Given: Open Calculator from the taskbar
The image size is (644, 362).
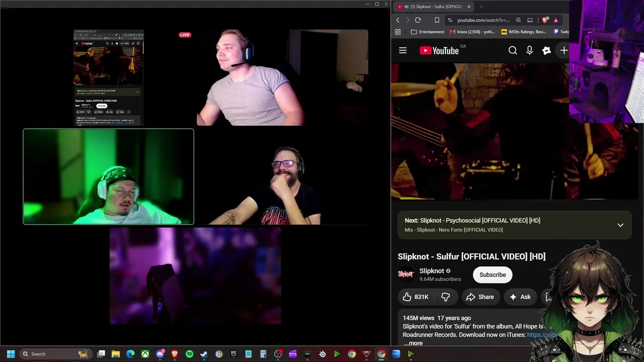Looking at the screenshot, I should click(263, 354).
